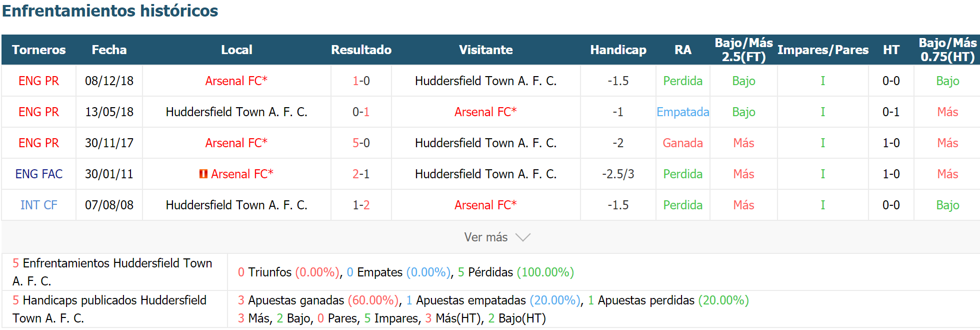The height and width of the screenshot is (330, 980).
Task: Click the red card icon beside Arsenal FC
Action: (x=203, y=174)
